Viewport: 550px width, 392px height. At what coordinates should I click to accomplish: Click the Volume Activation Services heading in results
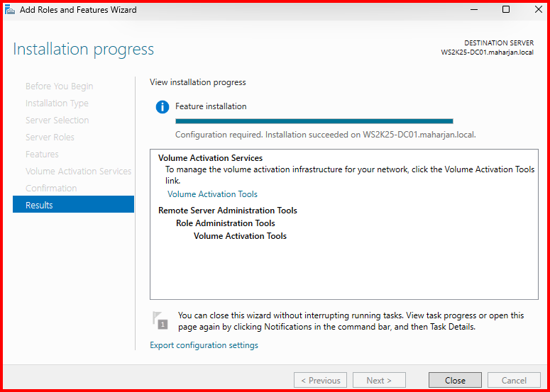[210, 158]
